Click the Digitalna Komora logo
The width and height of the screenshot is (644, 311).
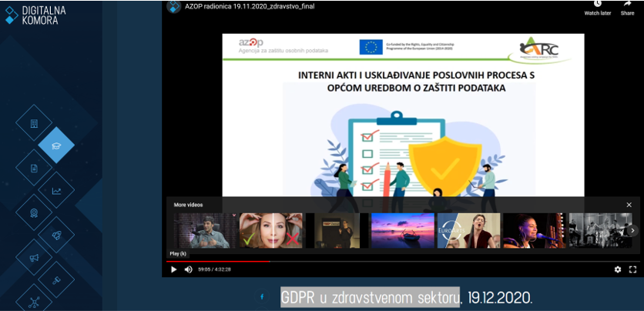[x=35, y=15]
